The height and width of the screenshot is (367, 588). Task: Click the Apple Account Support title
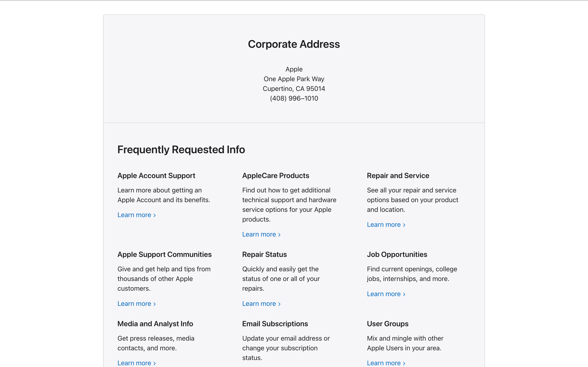click(156, 176)
